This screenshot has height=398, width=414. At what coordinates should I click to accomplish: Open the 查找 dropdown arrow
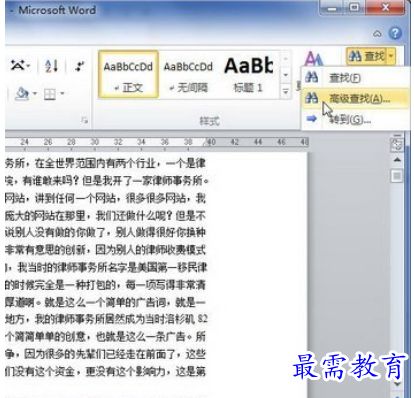pos(391,56)
